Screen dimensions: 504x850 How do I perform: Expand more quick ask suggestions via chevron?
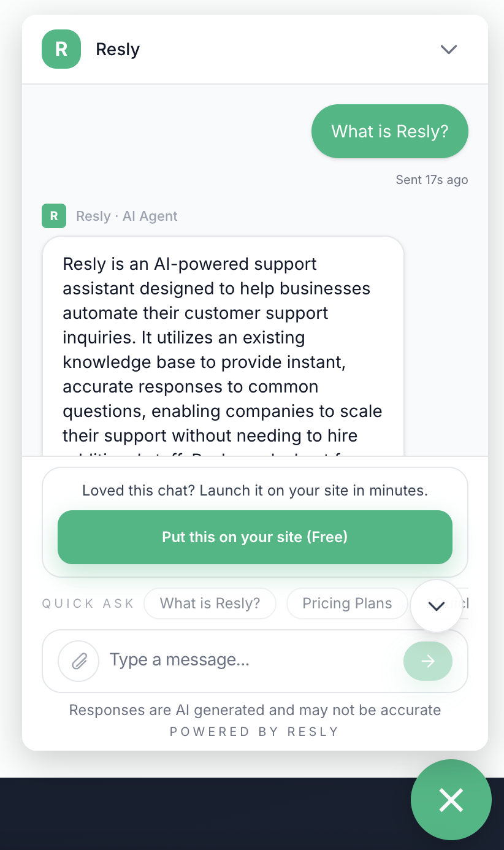point(436,606)
